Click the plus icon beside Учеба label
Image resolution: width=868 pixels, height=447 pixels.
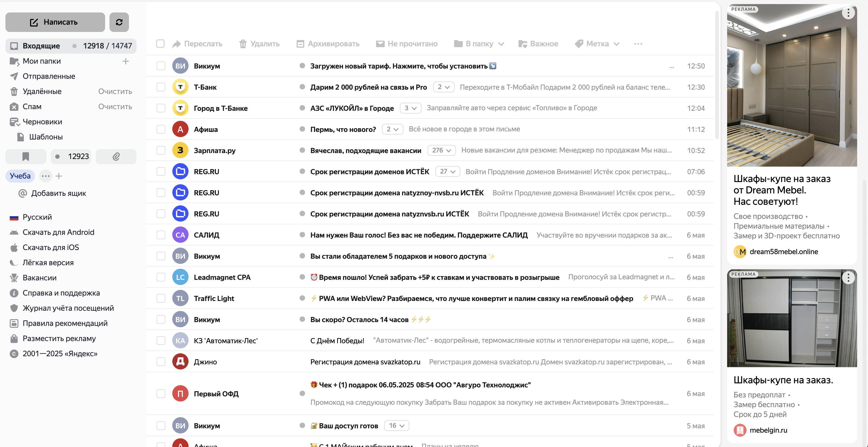pyautogui.click(x=59, y=176)
